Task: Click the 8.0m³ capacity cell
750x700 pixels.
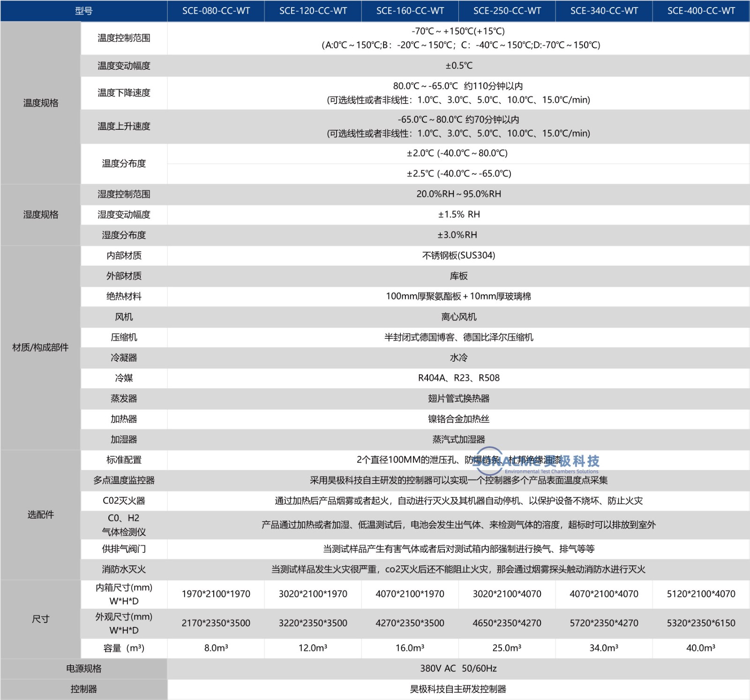Action: pos(216,648)
